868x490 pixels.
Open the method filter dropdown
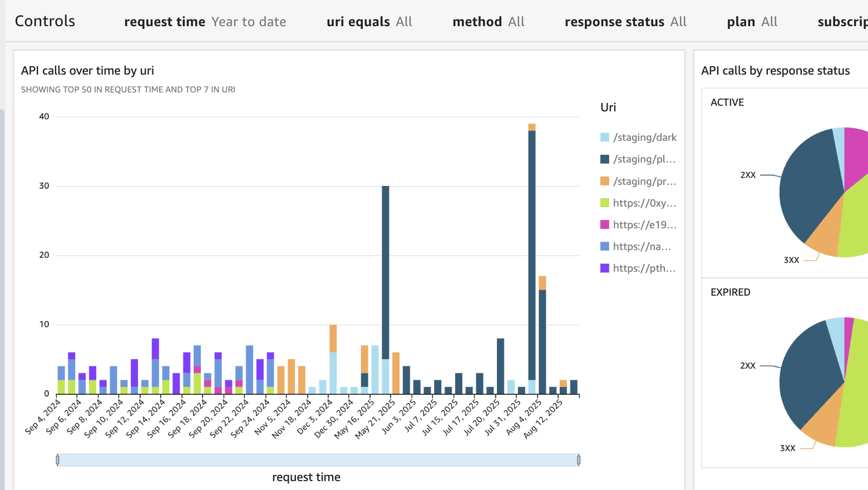coord(488,22)
